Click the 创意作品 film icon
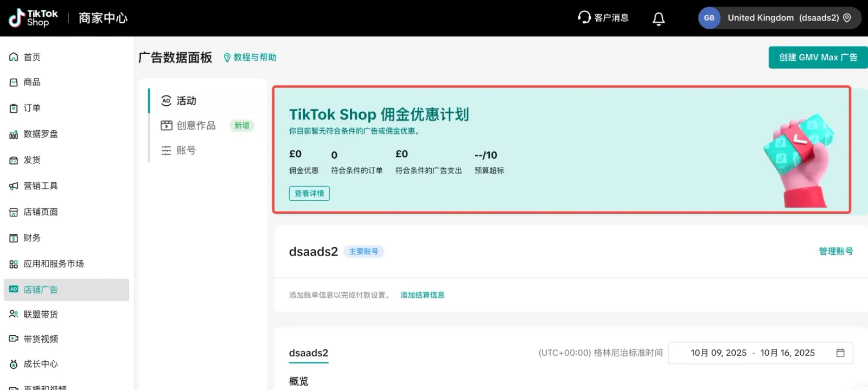868x390 pixels. pos(166,125)
